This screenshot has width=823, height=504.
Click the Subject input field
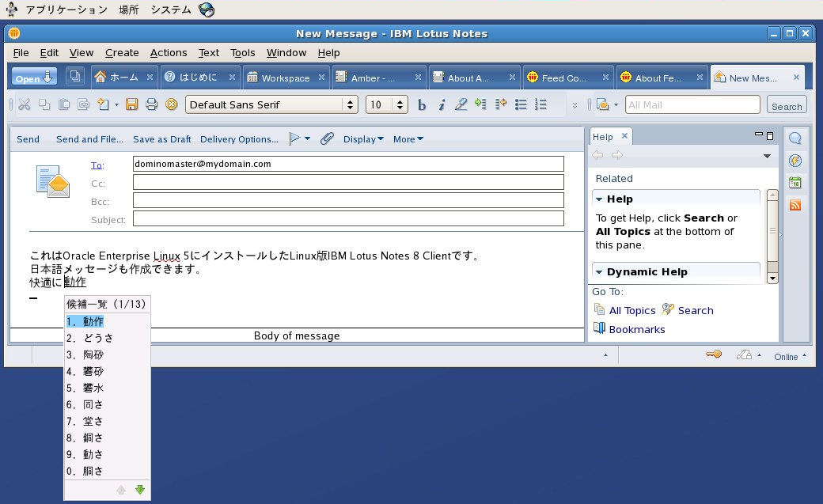348,218
